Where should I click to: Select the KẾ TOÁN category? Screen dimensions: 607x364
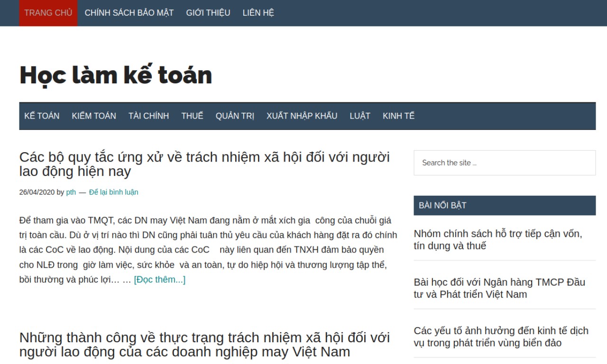coord(42,116)
